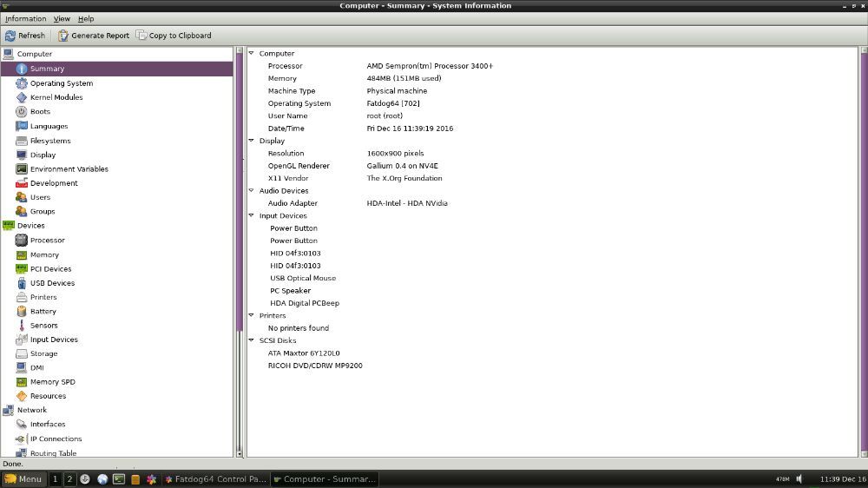Click Computer - Summary taskbar button

coord(325,479)
